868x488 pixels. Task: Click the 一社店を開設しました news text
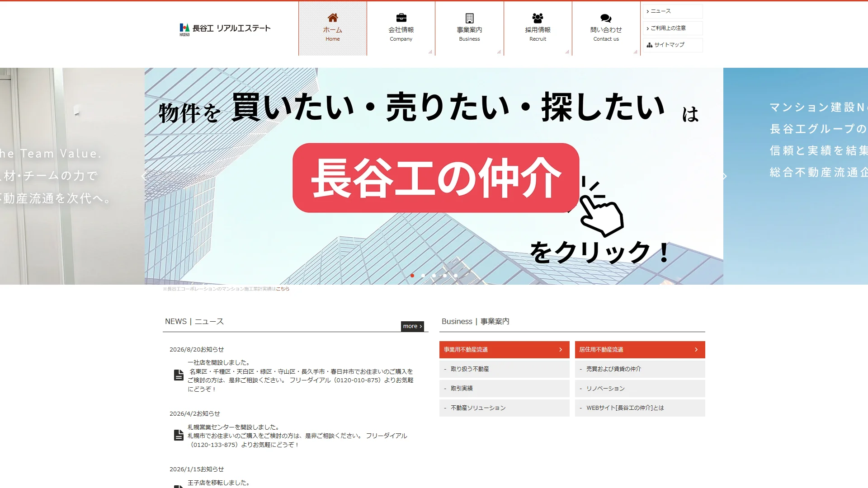[219, 363]
